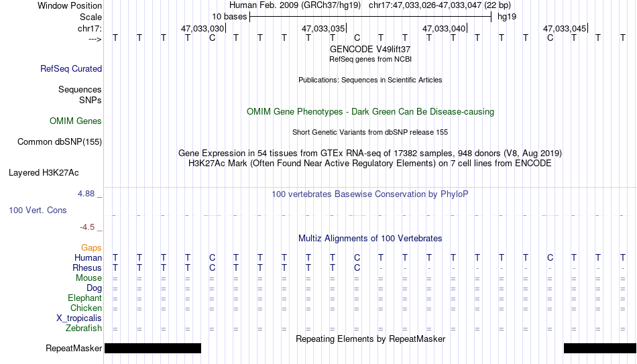The width and height of the screenshot is (637, 364).
Task: Click the Chicken species label
Action: [86, 308]
